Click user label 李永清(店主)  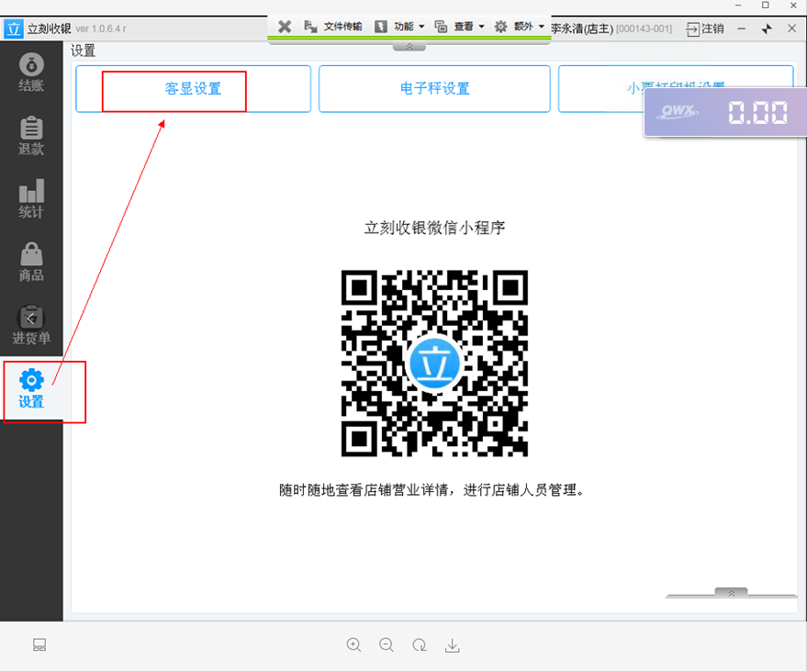tap(582, 28)
